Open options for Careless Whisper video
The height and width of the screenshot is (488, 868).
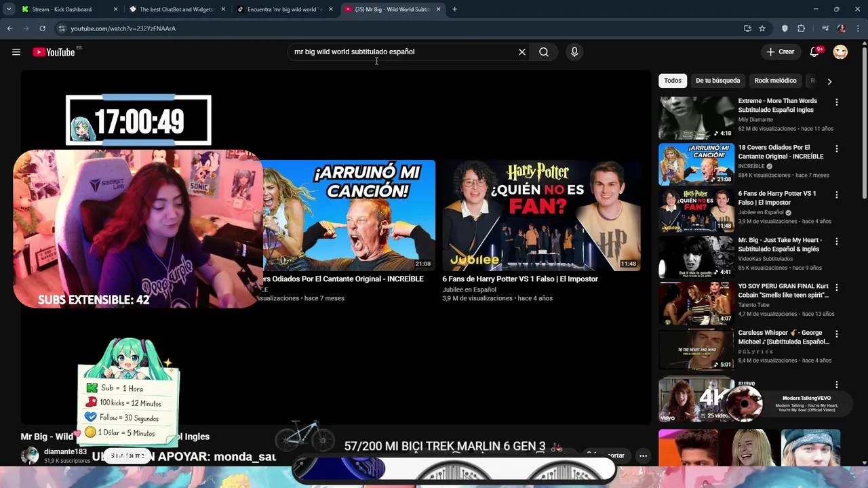[x=836, y=334]
